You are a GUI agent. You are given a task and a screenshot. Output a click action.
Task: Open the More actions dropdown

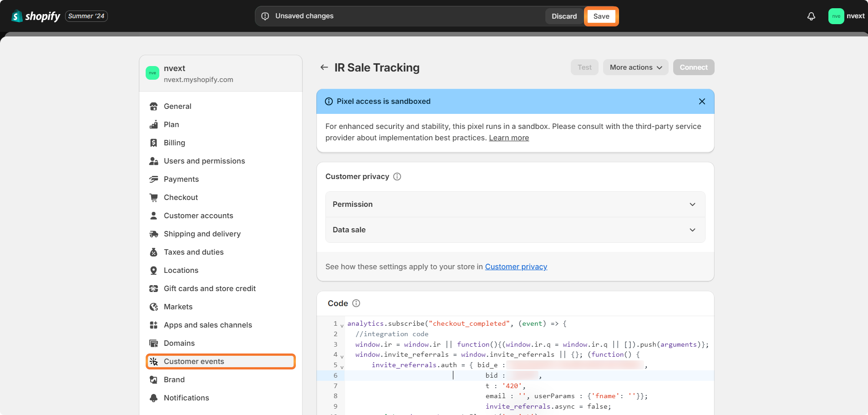[635, 67]
